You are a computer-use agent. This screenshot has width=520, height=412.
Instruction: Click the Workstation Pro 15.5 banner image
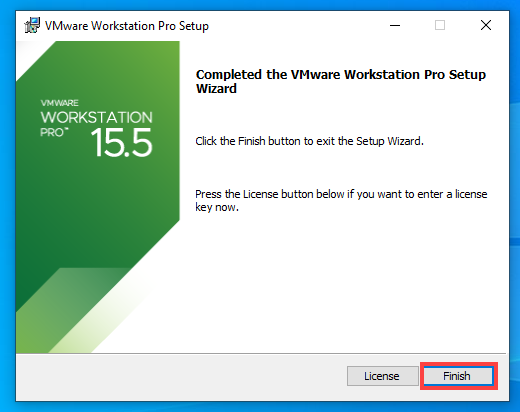[x=98, y=197]
